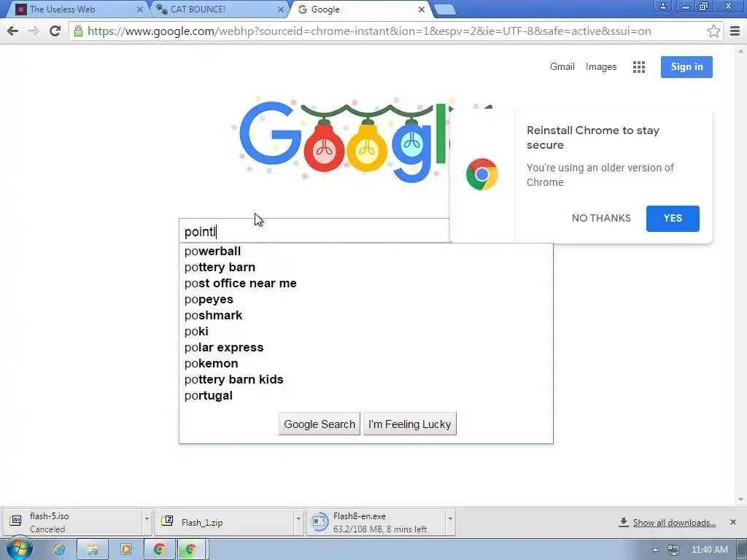Click the Google Search button

pos(320,424)
